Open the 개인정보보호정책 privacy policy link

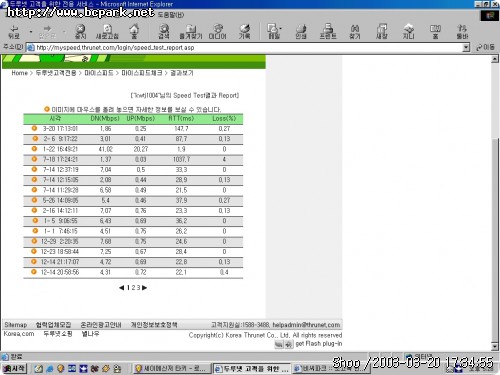(x=154, y=325)
